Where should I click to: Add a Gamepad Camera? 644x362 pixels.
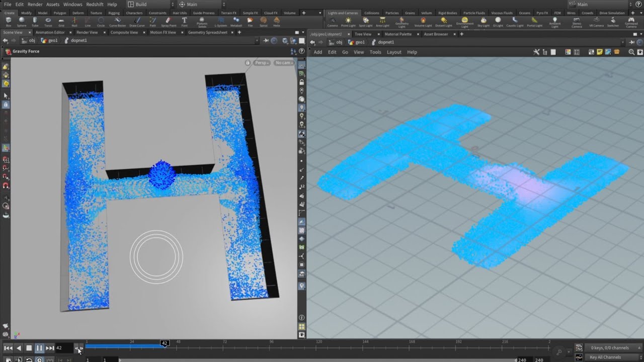[x=631, y=23]
